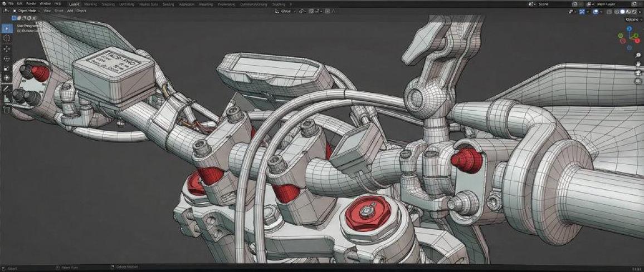644x272 pixels.
Task: Expand the viewport Options dropdown
Action: [632, 19]
